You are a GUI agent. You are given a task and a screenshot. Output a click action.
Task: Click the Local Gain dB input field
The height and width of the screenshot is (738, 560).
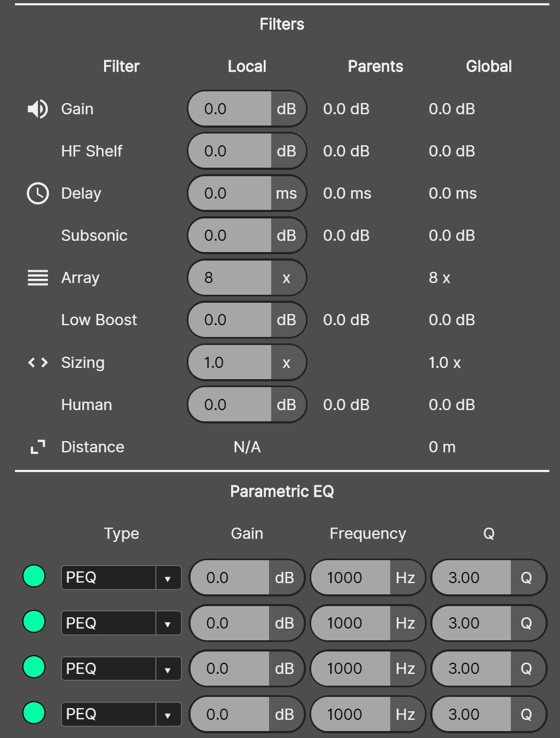click(231, 109)
